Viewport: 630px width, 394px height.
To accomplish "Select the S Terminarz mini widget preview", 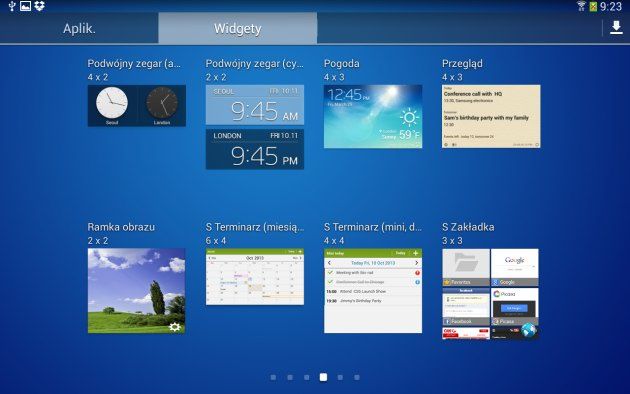I will [373, 291].
